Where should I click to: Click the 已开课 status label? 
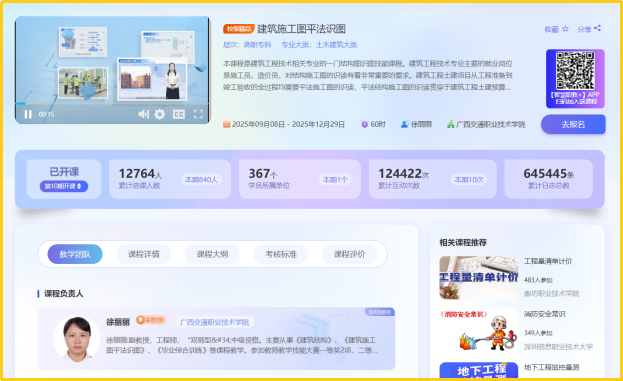click(64, 172)
